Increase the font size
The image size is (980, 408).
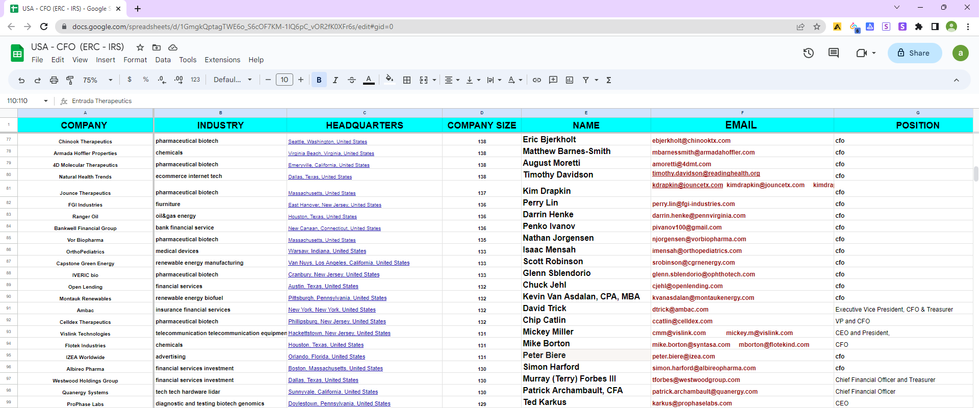301,80
